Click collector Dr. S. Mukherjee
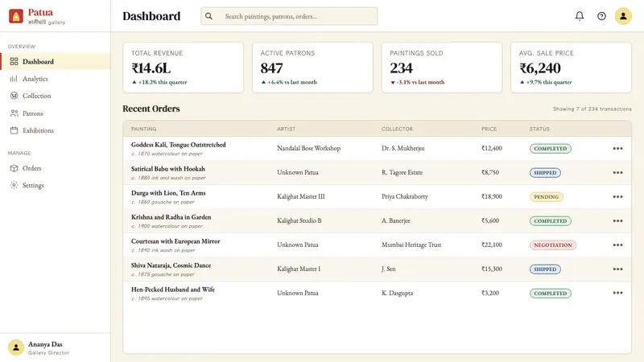Image resolution: width=644 pixels, height=362 pixels. coord(403,148)
